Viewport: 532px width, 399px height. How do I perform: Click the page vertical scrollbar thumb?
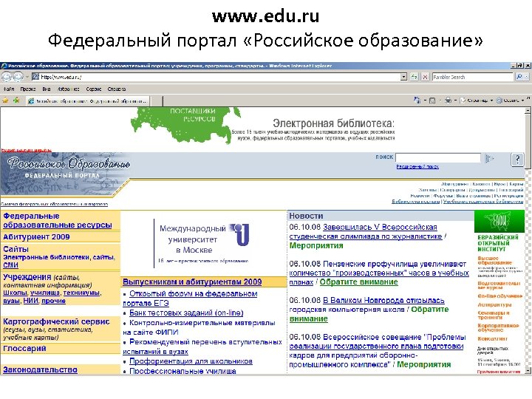[528, 141]
